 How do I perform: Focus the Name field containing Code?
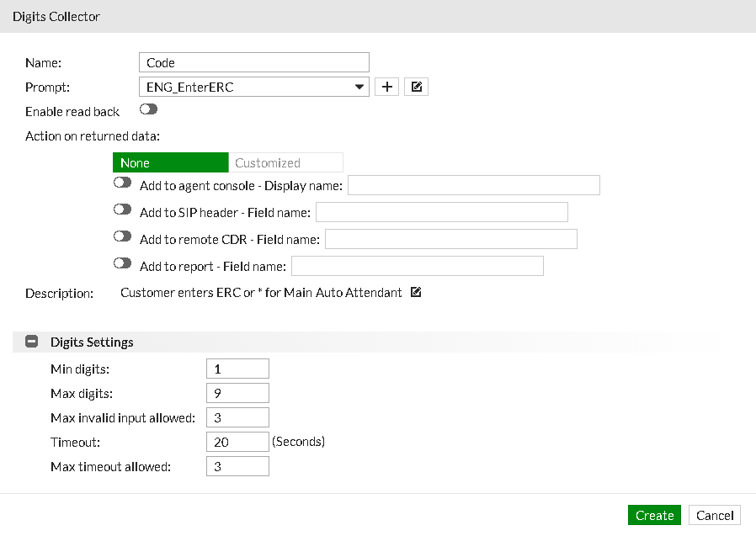point(254,62)
